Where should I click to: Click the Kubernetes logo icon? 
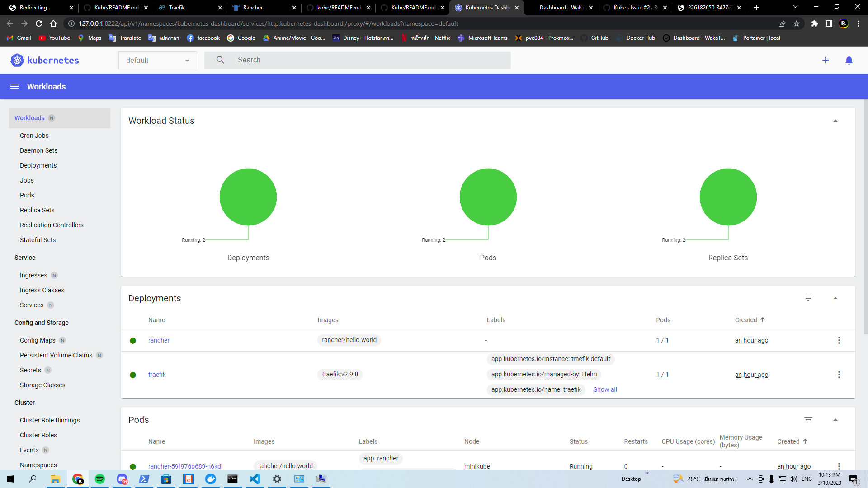point(17,60)
